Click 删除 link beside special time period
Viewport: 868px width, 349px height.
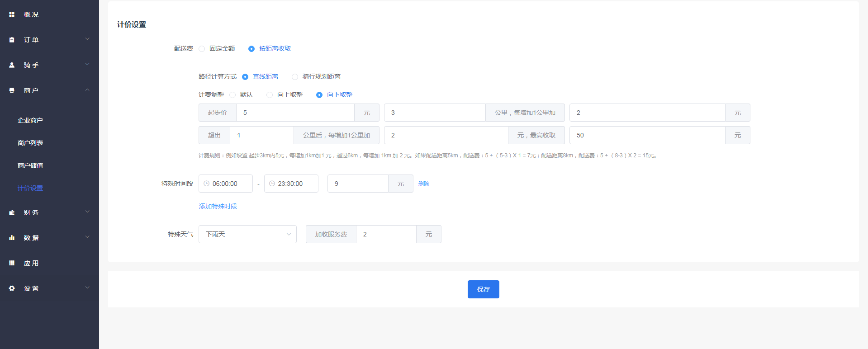pyautogui.click(x=424, y=184)
